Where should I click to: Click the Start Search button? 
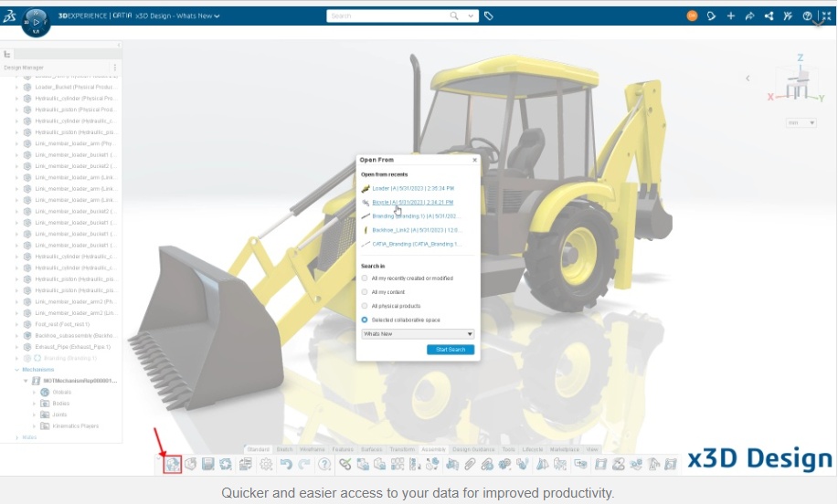[x=451, y=349]
